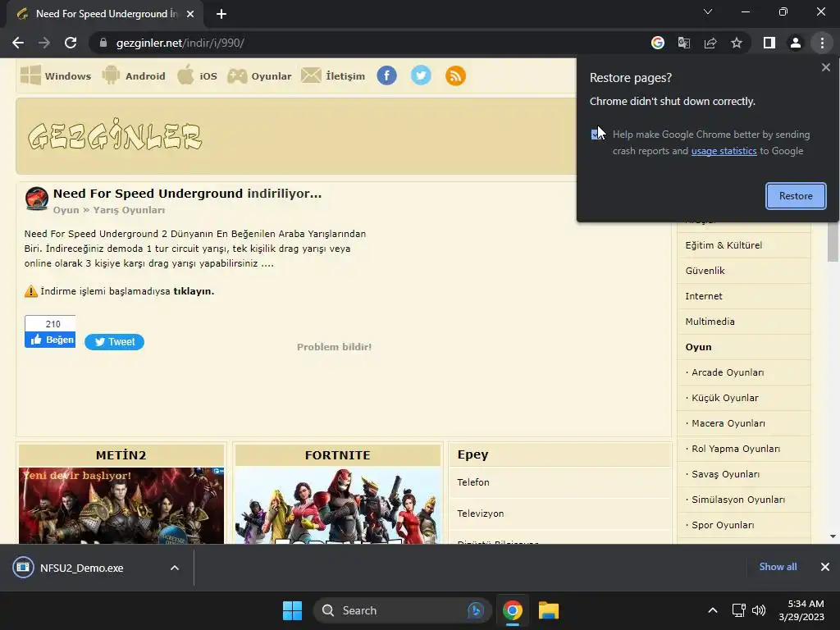The width and height of the screenshot is (840, 630).
Task: Open the iOS category
Action: (x=197, y=75)
